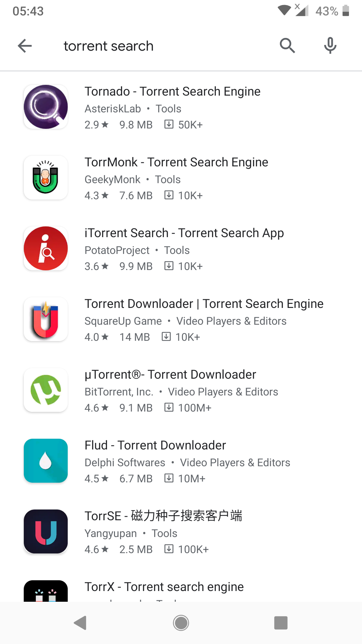Select iTorrent Search - Torrent Search App
This screenshot has height=644, width=362.
pyautogui.click(x=184, y=233)
